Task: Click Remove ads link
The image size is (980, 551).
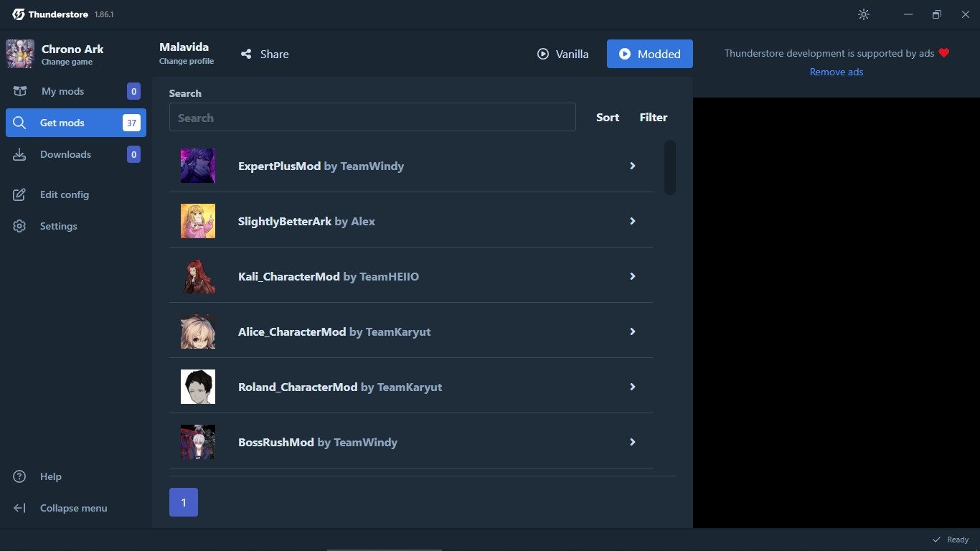Action: point(837,72)
